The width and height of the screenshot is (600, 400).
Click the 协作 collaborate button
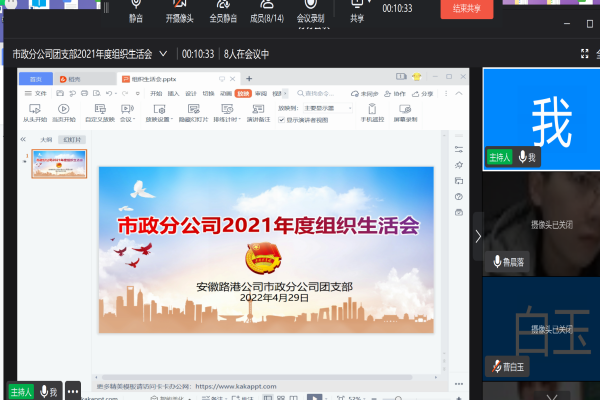pos(395,94)
